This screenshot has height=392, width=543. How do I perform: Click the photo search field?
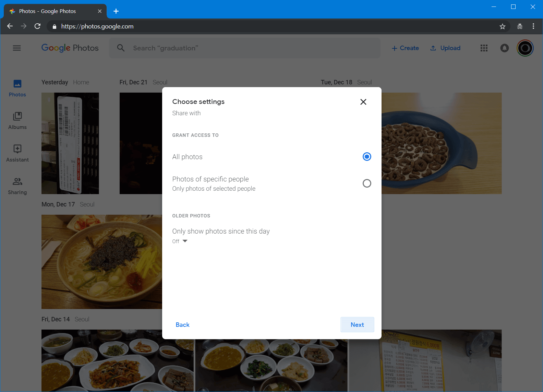(254, 48)
